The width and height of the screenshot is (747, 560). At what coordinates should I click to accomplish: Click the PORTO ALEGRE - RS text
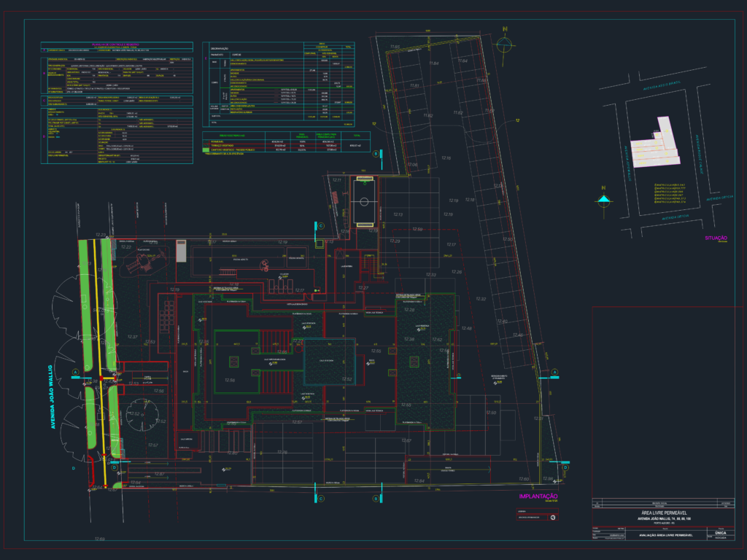(664, 523)
